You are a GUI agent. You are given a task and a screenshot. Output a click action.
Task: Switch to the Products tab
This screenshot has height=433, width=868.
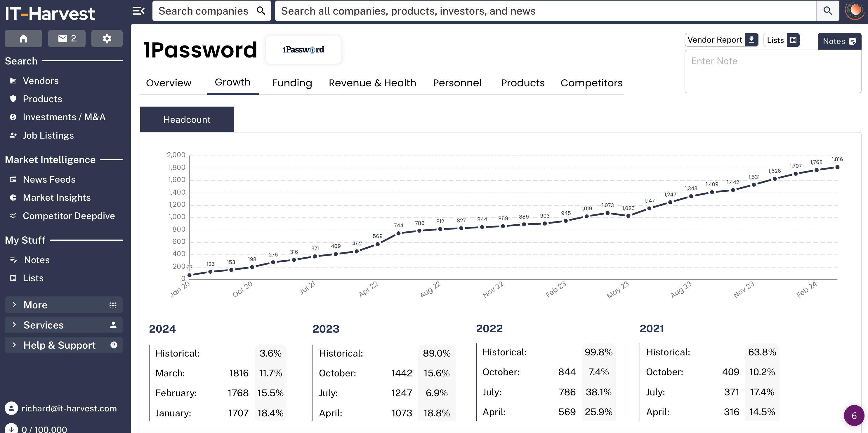[522, 83]
